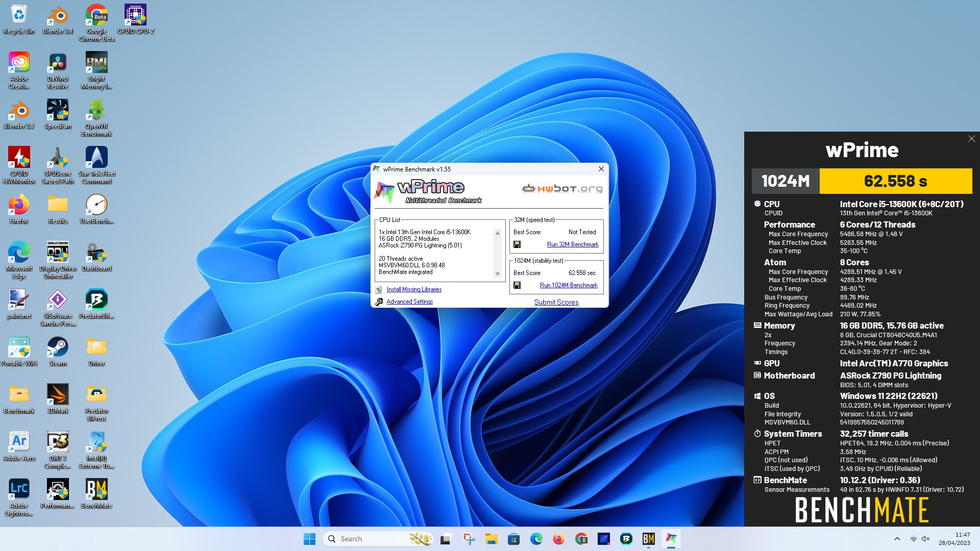The height and width of the screenshot is (551, 980).
Task: Launch BenchMate desktop shortcut
Action: (x=96, y=494)
